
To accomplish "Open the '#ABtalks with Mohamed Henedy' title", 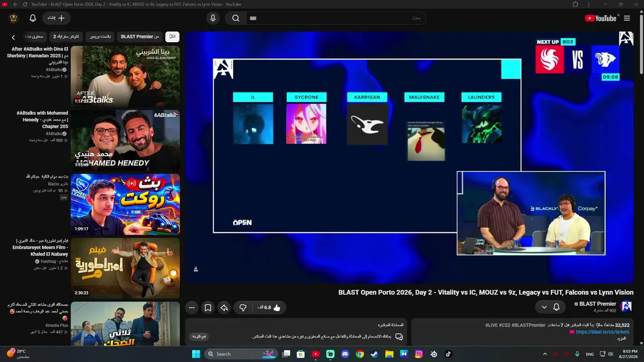I will pos(42,120).
